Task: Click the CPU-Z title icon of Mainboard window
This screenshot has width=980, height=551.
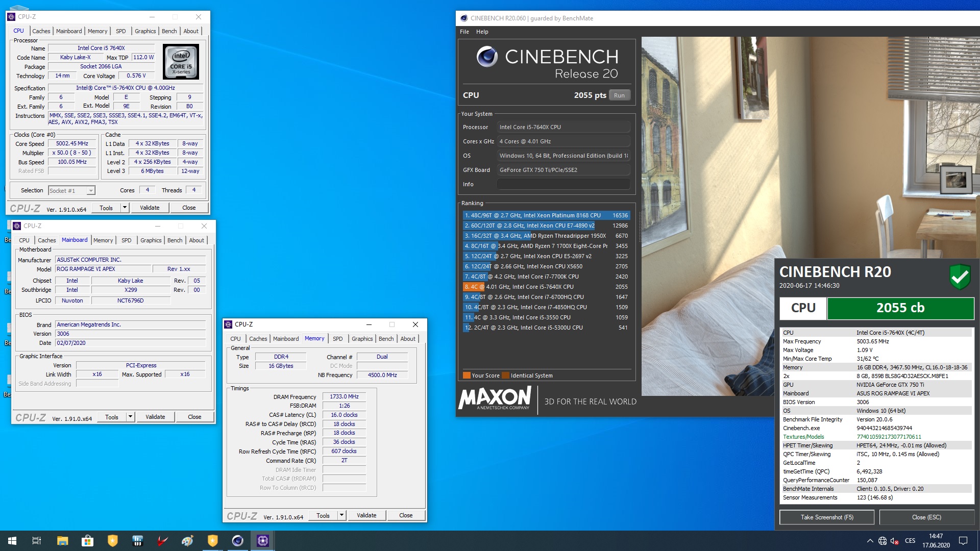Action: 17,226
